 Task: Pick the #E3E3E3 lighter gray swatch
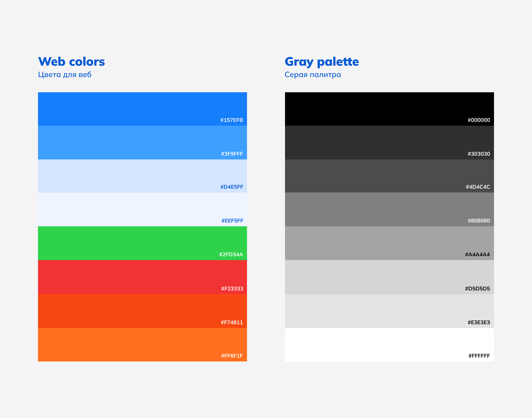[x=389, y=311]
